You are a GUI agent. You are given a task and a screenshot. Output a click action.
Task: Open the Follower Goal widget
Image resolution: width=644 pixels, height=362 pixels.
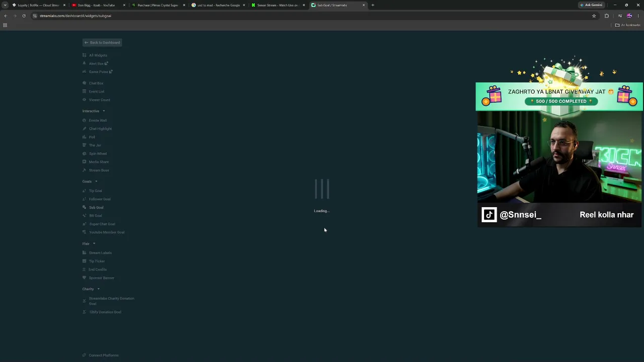(x=100, y=199)
